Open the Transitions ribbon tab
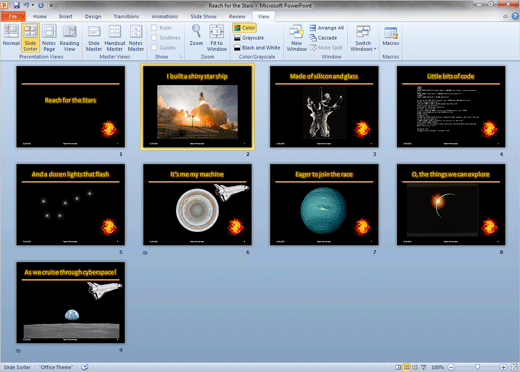Image resolution: width=520 pixels, height=372 pixels. [126, 16]
